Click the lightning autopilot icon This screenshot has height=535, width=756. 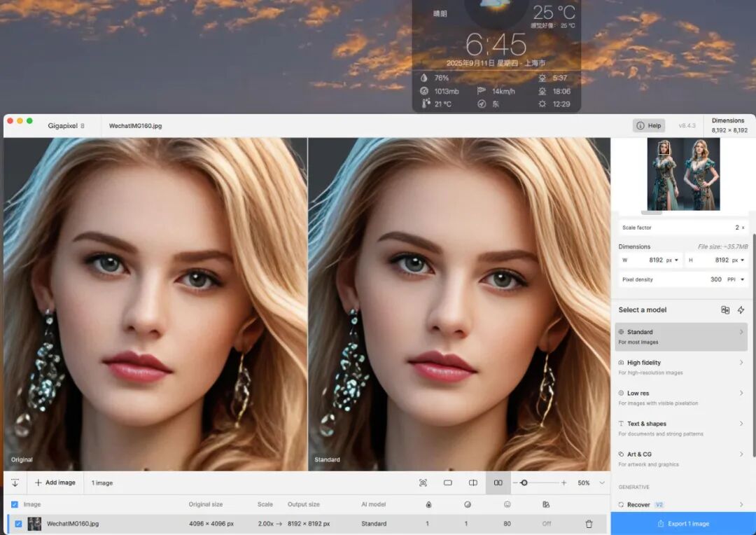741,310
